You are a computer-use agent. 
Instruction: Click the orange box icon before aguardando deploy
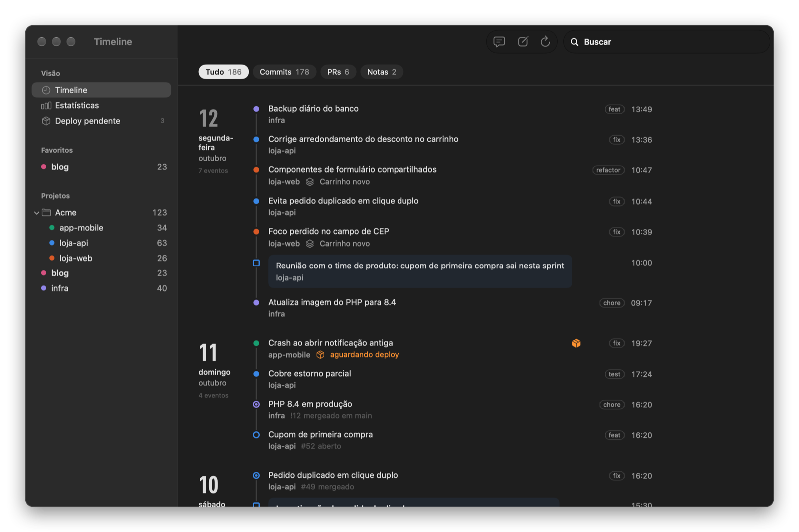(x=320, y=355)
